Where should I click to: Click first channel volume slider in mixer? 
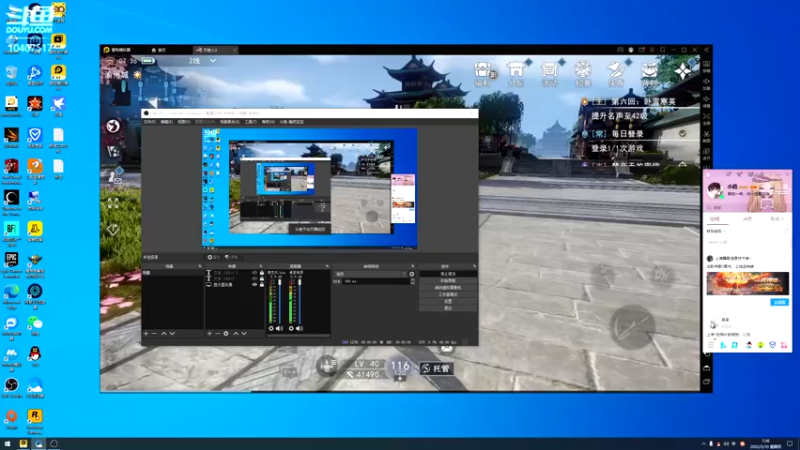click(x=280, y=301)
